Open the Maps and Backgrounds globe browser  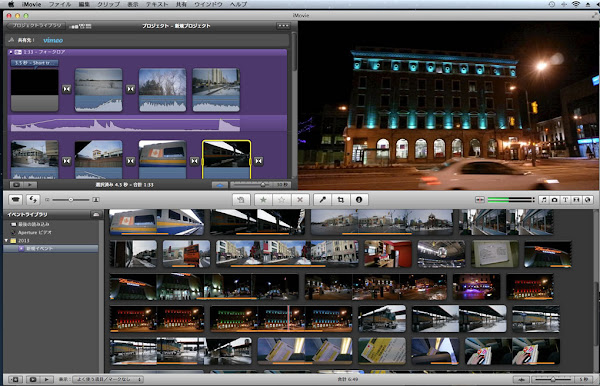click(x=587, y=200)
